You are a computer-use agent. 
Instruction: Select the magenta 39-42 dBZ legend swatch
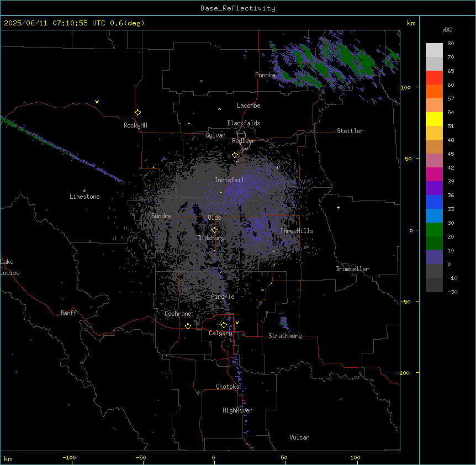pyautogui.click(x=434, y=175)
